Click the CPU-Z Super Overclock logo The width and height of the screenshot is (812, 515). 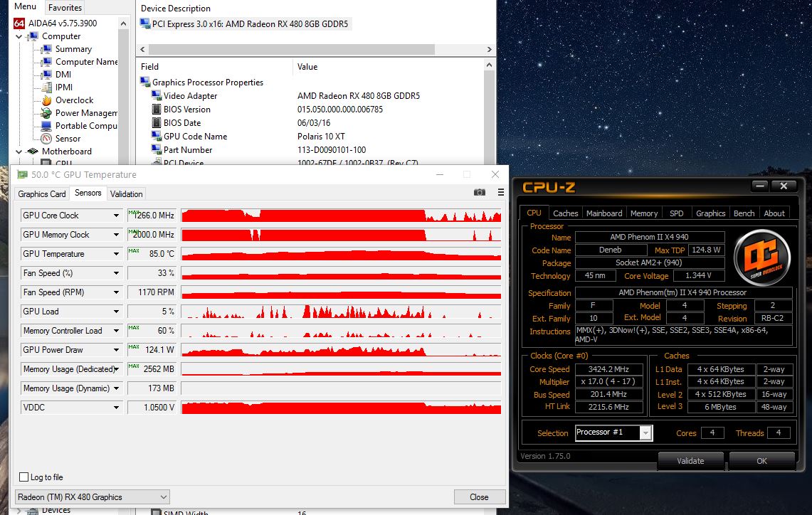click(763, 257)
